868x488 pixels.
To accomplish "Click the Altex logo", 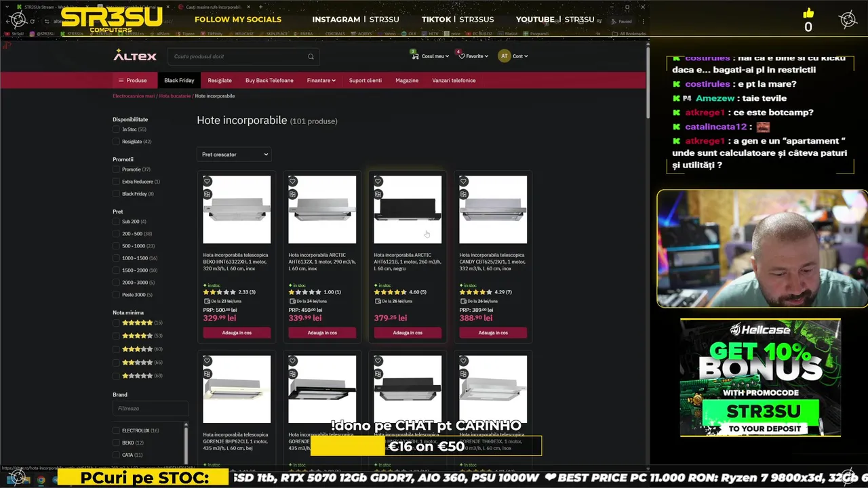I will 135,56.
